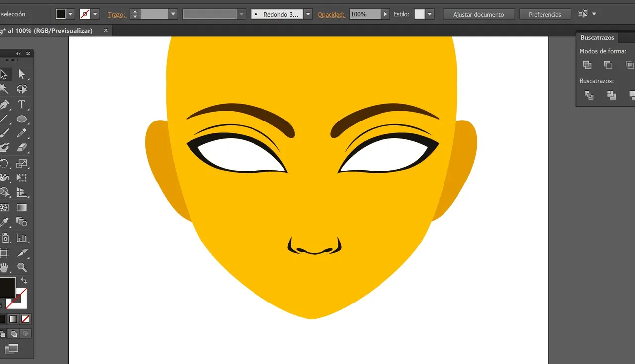Expand the Opacidad slider arrow
Screen dimensions: 635x364
coord(385,14)
